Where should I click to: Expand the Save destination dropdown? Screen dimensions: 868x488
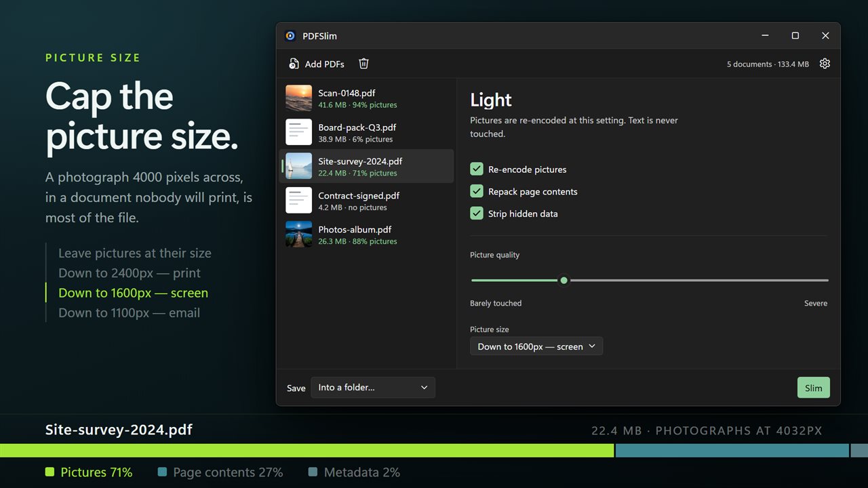pyautogui.click(x=373, y=388)
